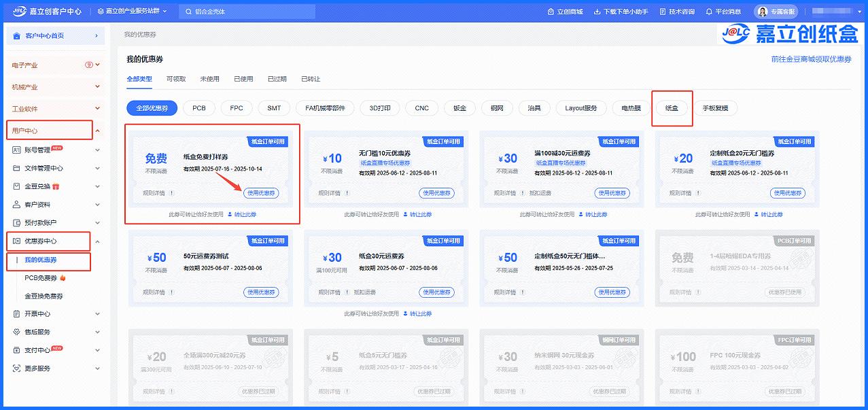The image size is (868, 410).
Task: Open 立创商城 shopping bag icon
Action: point(551,12)
